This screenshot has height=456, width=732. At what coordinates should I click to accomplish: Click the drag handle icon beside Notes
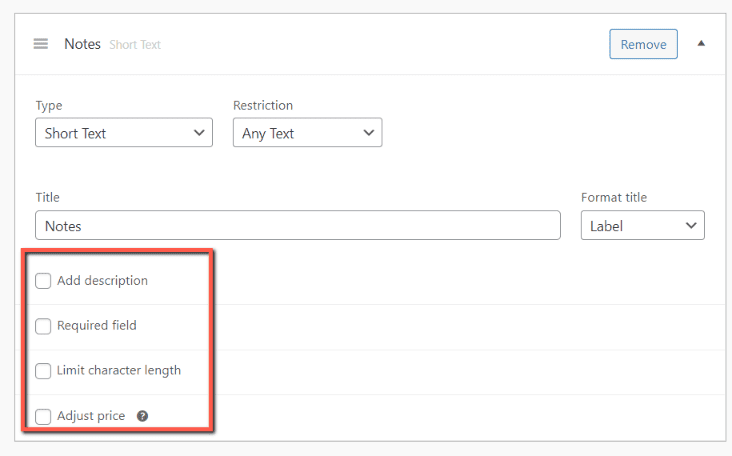[x=41, y=44]
